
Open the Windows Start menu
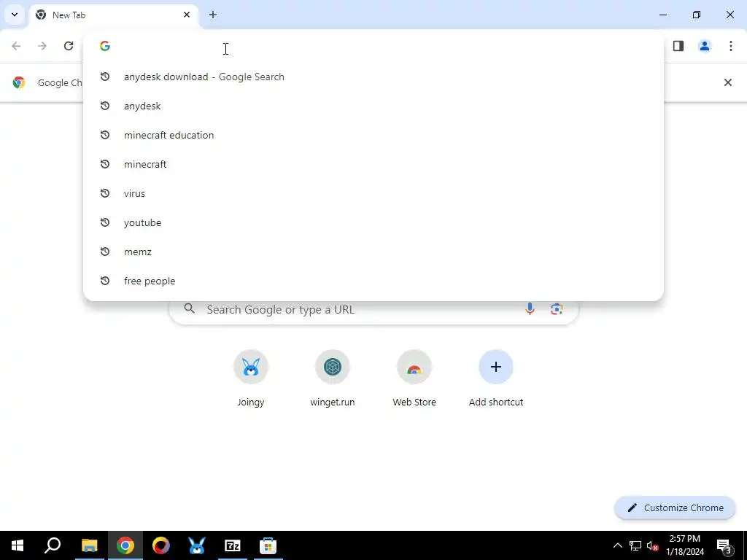pos(18,545)
